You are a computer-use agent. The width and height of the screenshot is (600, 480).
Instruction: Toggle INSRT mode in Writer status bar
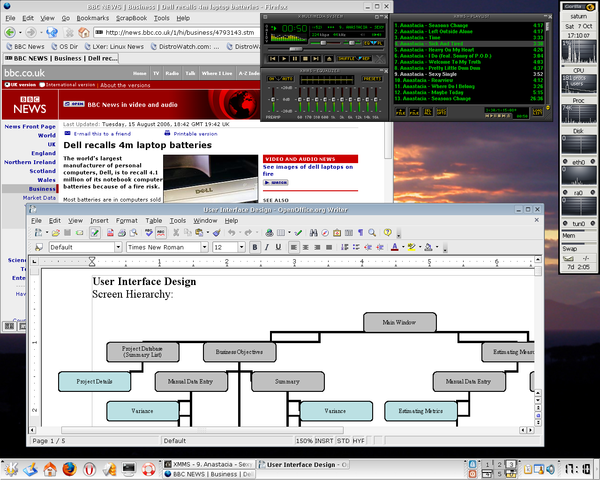(x=324, y=441)
